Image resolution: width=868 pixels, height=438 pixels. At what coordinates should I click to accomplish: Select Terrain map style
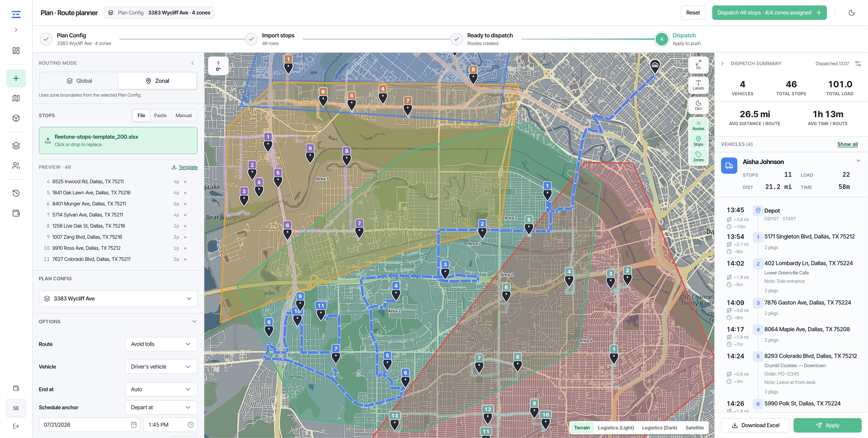(x=582, y=428)
